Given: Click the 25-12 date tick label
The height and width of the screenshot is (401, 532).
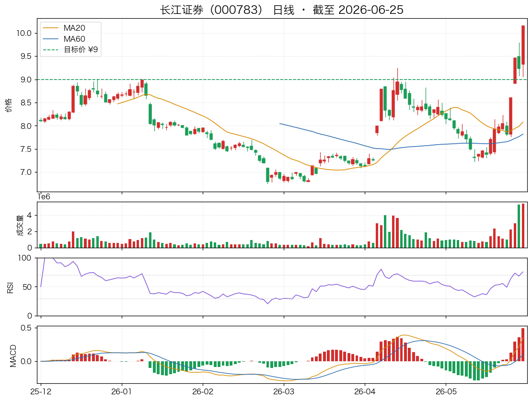Looking at the screenshot, I should click(x=41, y=391).
